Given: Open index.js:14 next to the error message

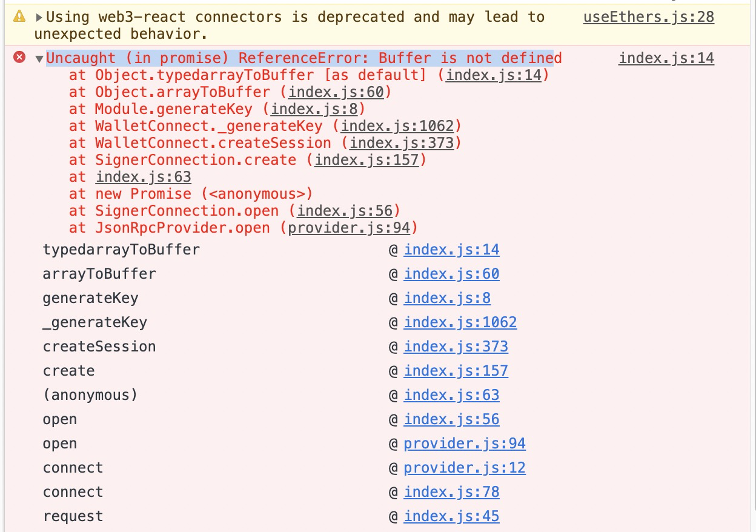Looking at the screenshot, I should point(666,58).
